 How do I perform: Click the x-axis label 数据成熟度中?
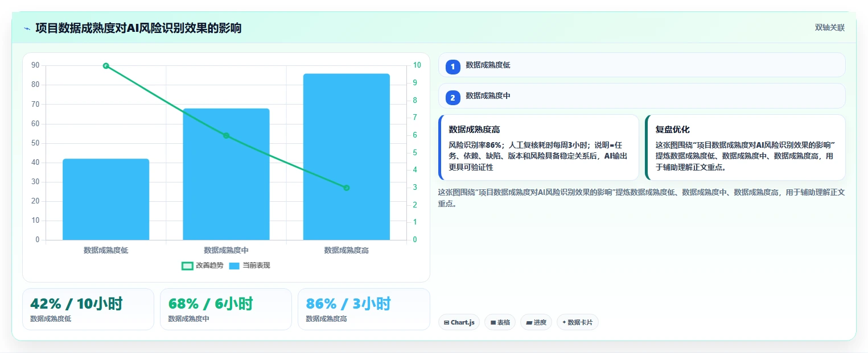click(226, 250)
